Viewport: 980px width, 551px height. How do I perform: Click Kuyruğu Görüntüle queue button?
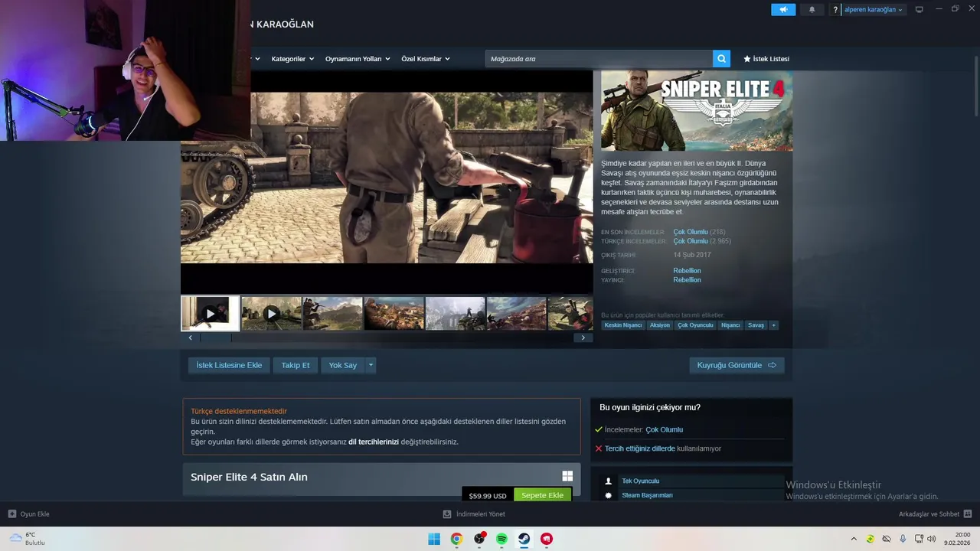coord(737,365)
